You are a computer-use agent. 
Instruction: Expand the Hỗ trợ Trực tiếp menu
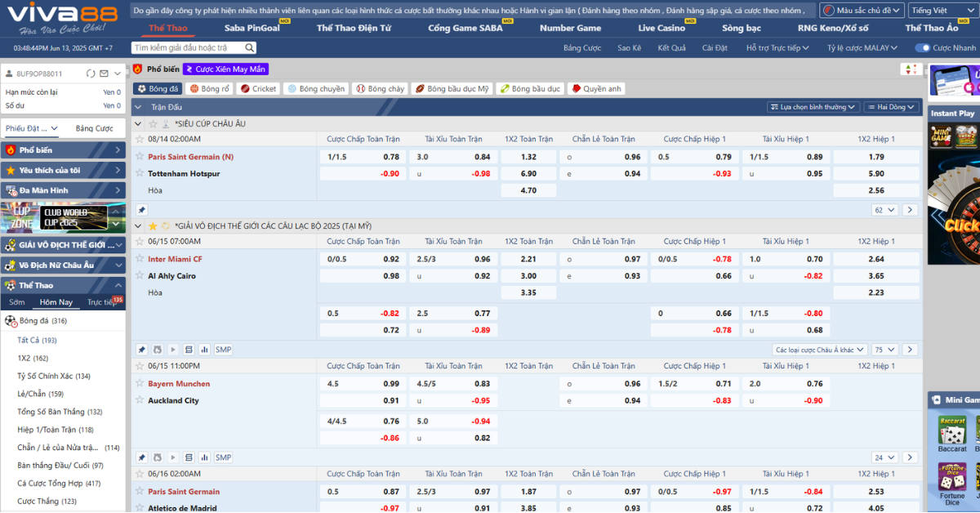(x=777, y=48)
